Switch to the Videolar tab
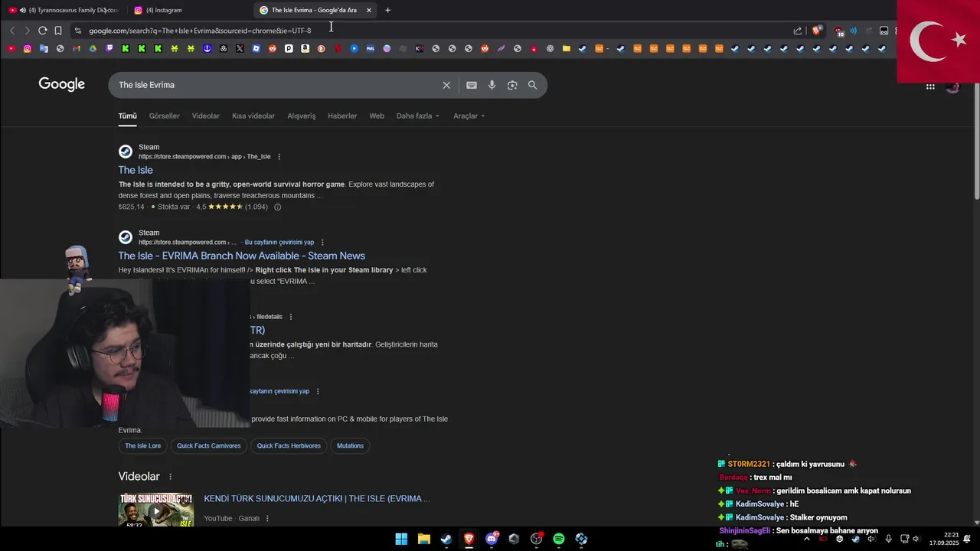980x551 pixels. pos(205,116)
